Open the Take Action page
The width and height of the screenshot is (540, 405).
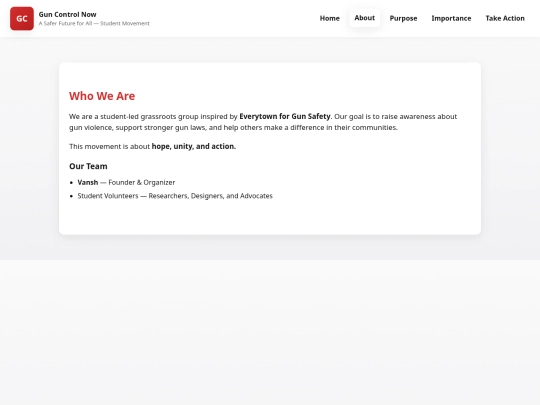(x=505, y=18)
